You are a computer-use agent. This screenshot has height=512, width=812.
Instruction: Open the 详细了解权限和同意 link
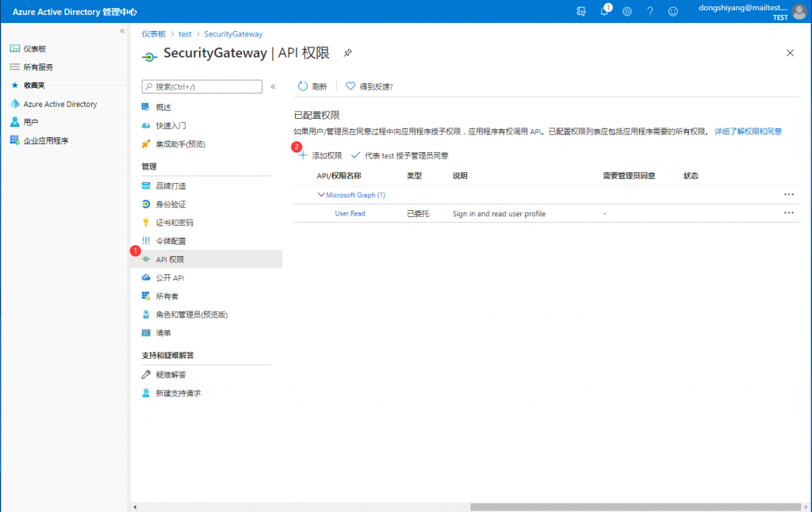coord(748,132)
